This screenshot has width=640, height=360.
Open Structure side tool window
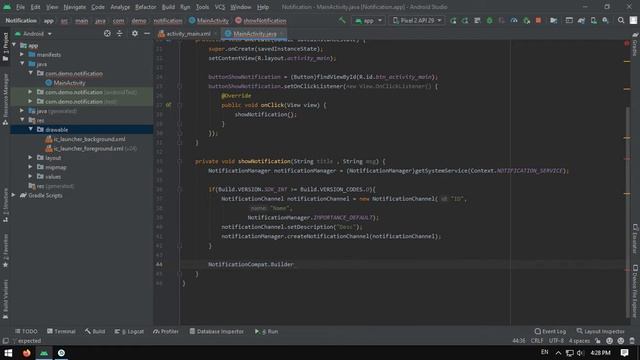[5, 205]
